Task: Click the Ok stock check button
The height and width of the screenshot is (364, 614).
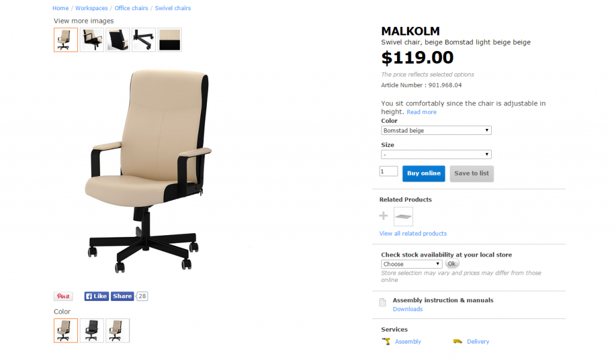Action: tap(452, 264)
